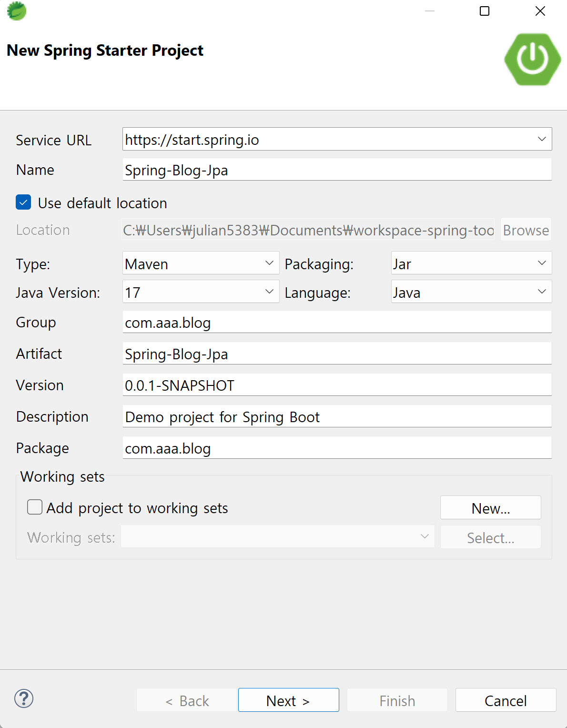Maximize the dialog window
Viewport: 567px width, 728px height.
pos(485,11)
